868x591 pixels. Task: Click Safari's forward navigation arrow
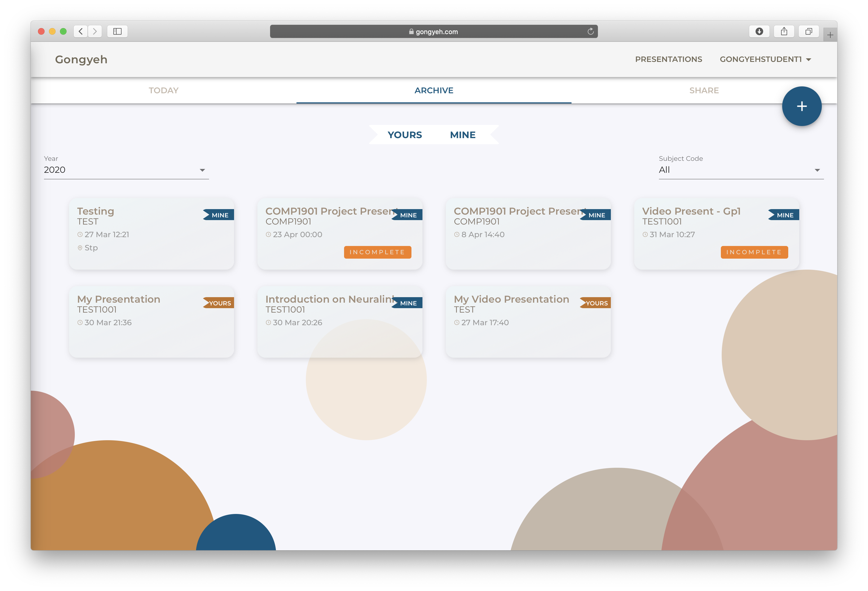[x=95, y=31]
